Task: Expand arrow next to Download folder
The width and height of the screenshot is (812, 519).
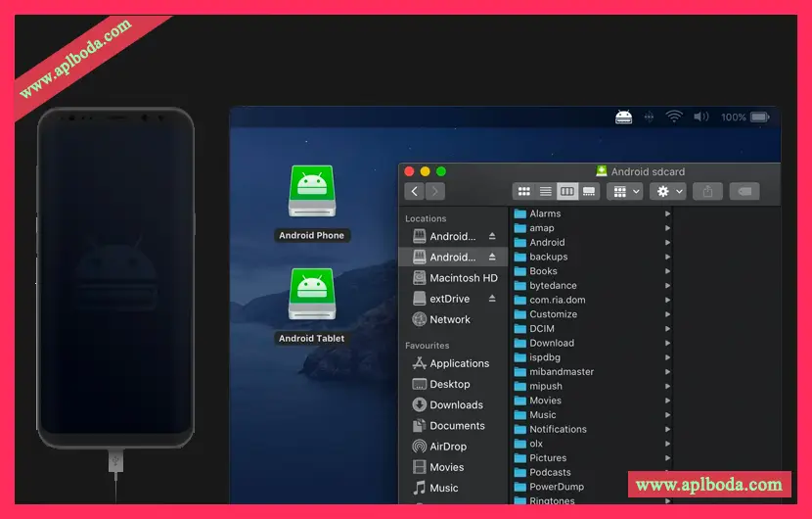Action: (667, 344)
